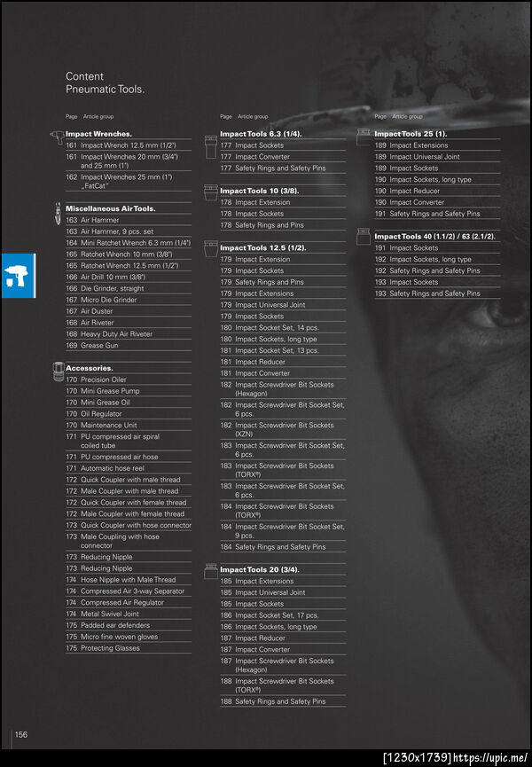Select 173 Quick Coupler with hose connector
This screenshot has width=532, height=767.
129,525
